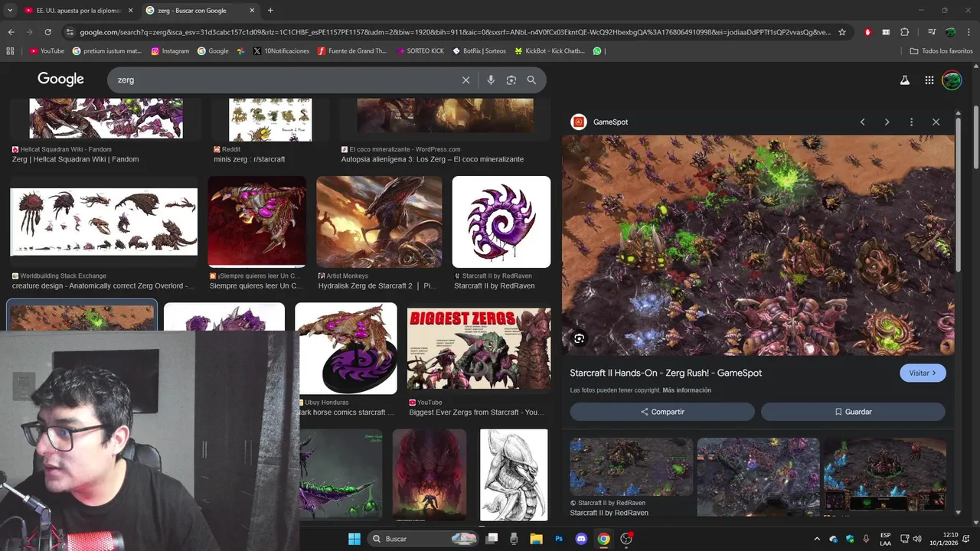The image size is (980, 551).
Task: Open Autopsia alienígena 3: Los Zerg result
Action: point(433,159)
